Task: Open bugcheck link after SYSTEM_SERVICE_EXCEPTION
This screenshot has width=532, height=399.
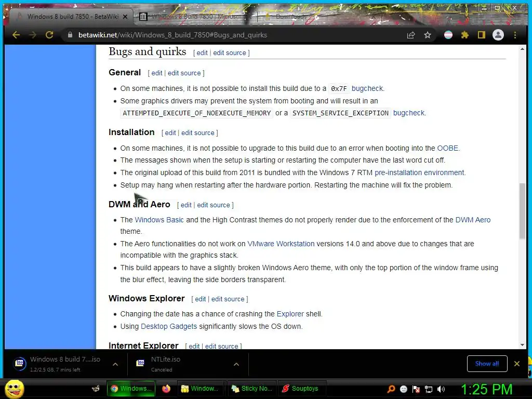Action: coord(409,113)
